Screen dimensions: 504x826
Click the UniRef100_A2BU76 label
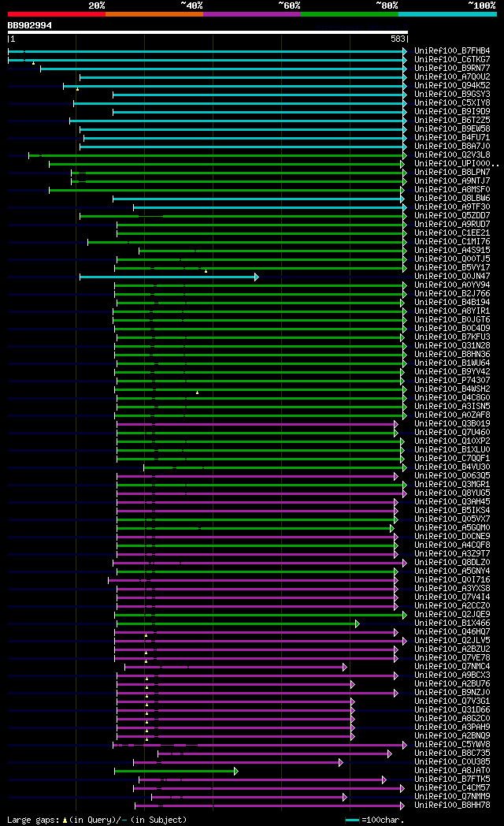(x=452, y=683)
